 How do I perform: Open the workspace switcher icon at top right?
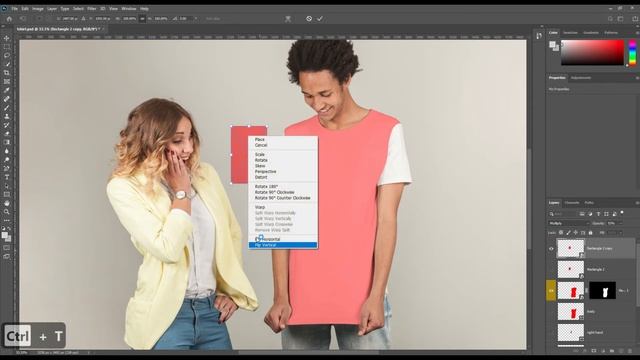pyautogui.click(x=620, y=19)
